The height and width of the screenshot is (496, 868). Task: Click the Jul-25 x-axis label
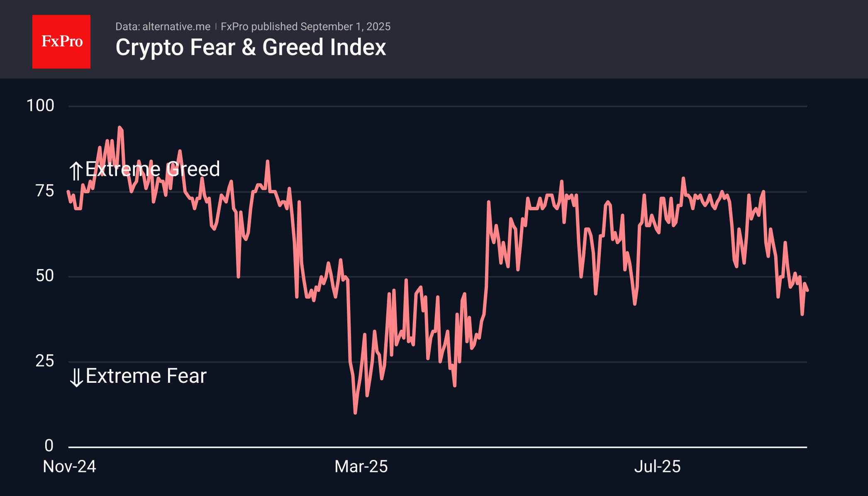tap(657, 467)
